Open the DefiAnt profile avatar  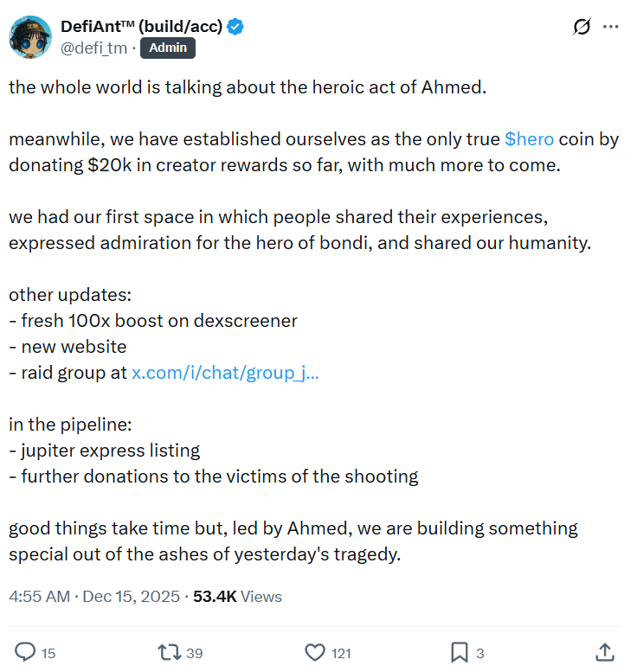coord(30,36)
